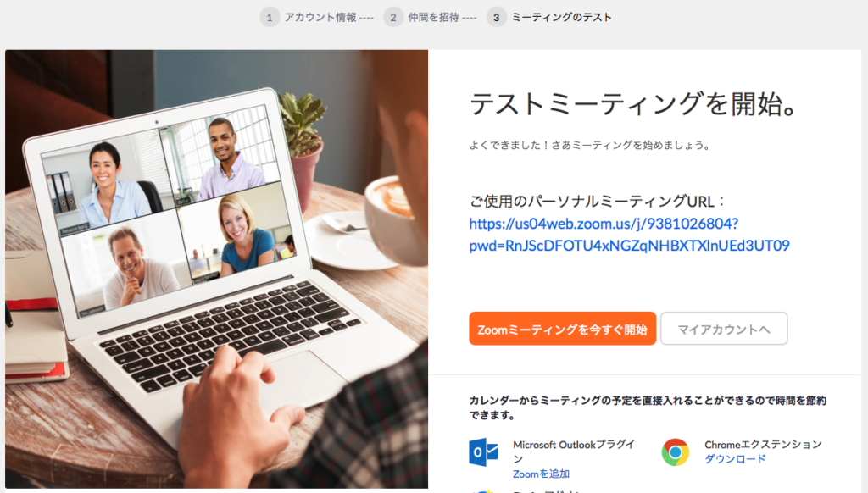This screenshot has width=868, height=493.
Task: Click the テストミーティングを開始 heading
Action: pyautogui.click(x=632, y=103)
